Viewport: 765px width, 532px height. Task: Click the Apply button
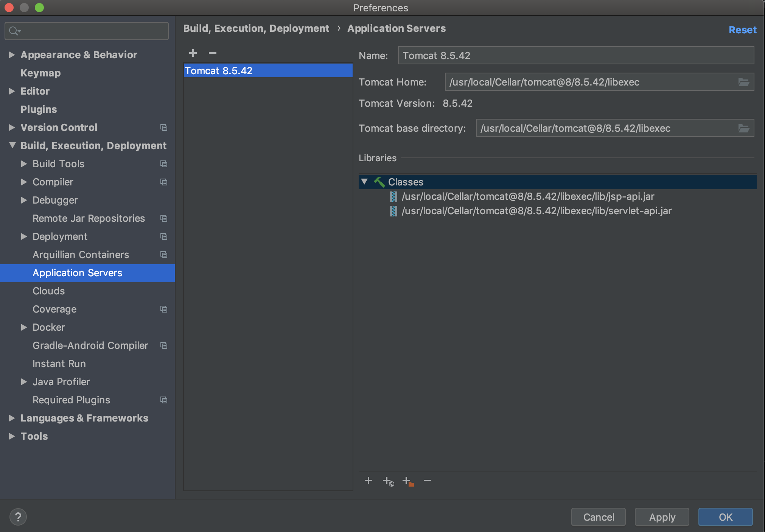click(662, 517)
